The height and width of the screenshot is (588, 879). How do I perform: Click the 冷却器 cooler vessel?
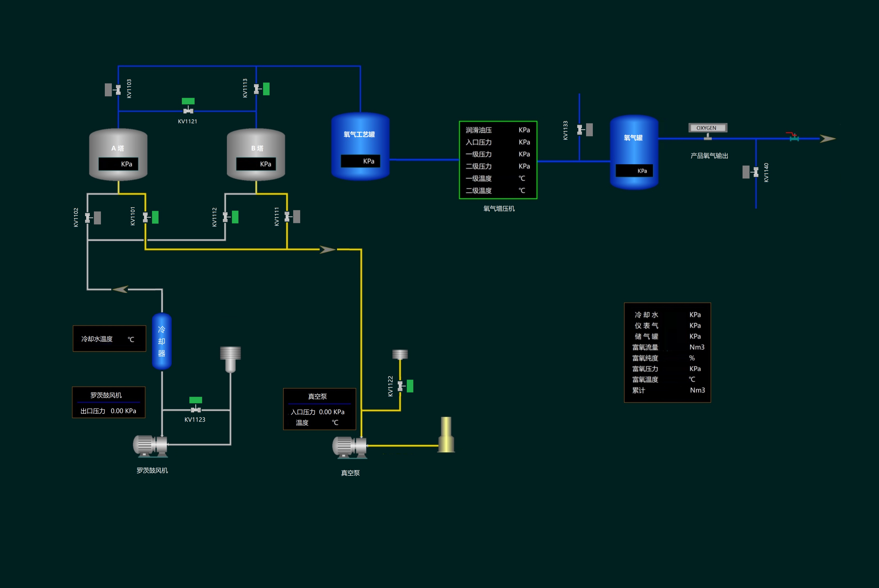(162, 341)
